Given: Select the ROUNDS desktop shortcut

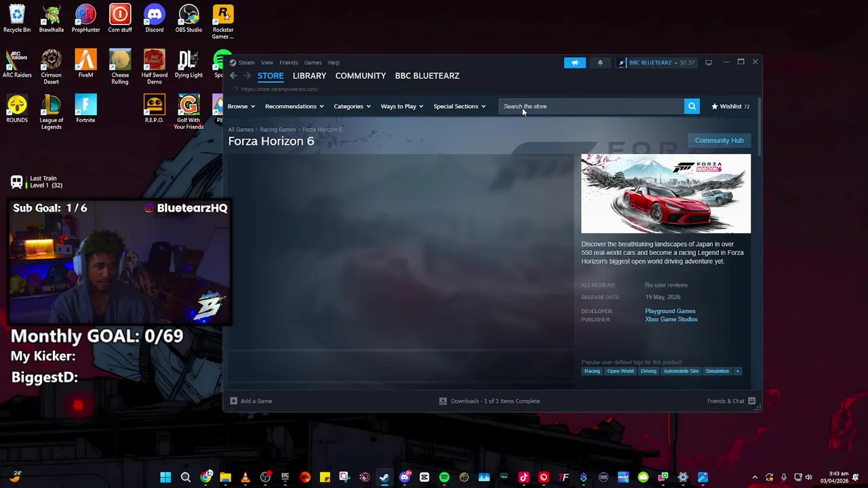Looking at the screenshot, I should pyautogui.click(x=17, y=108).
